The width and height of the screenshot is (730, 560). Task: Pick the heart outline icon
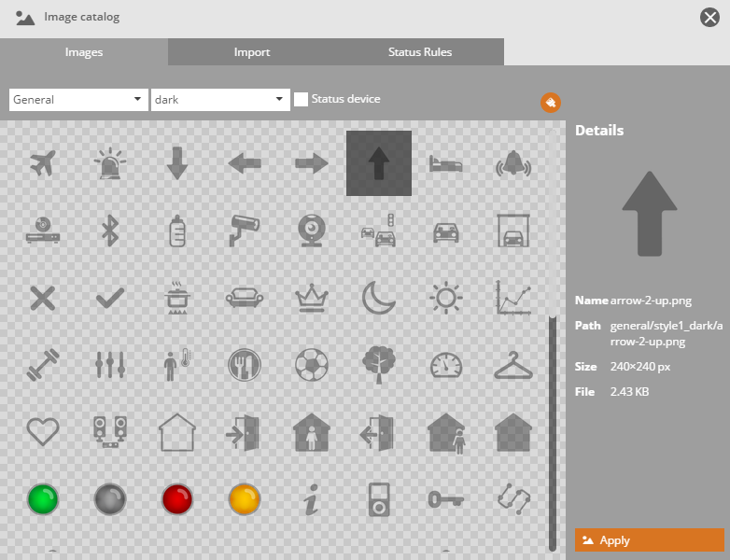tap(43, 432)
